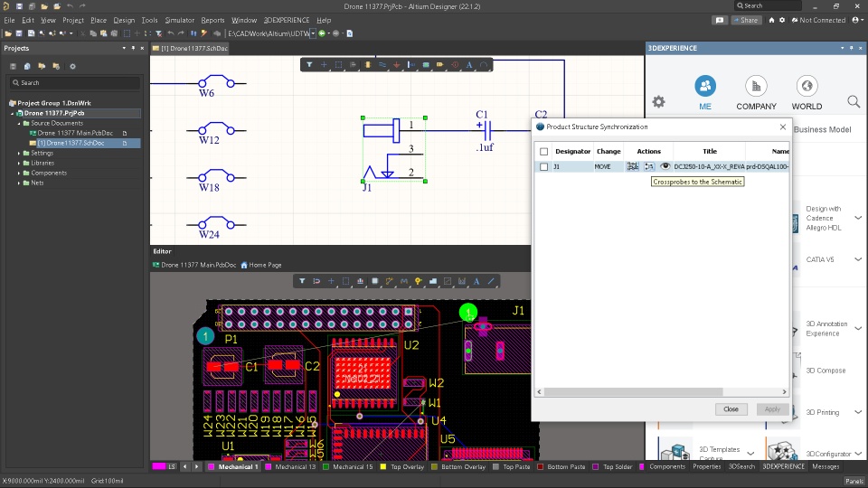
Task: Click the schematic active bar text tool
Action: [x=469, y=65]
